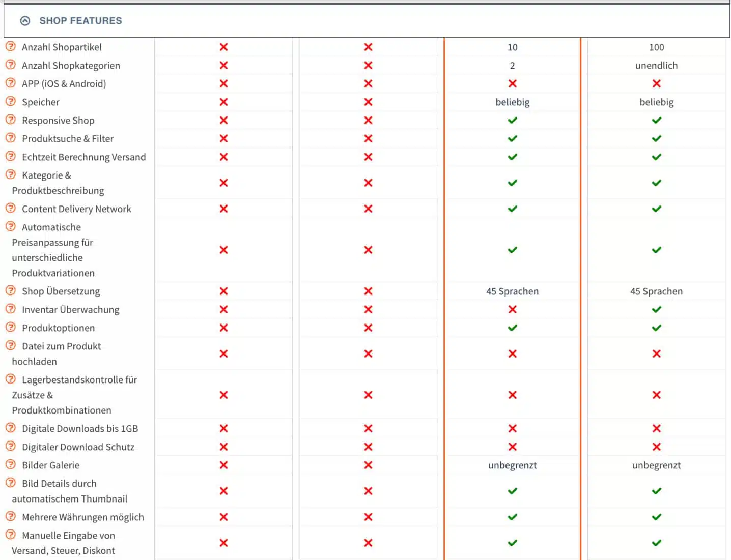Click help icon for Digitaler Download Schutz

[11, 446]
